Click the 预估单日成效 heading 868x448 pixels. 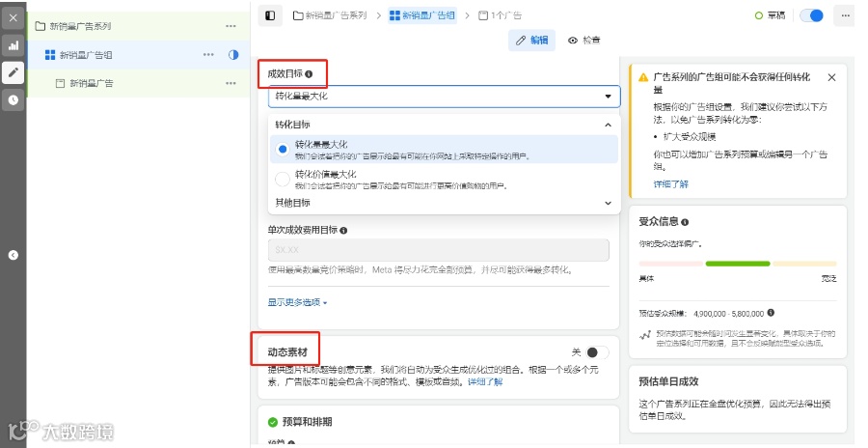click(x=668, y=381)
